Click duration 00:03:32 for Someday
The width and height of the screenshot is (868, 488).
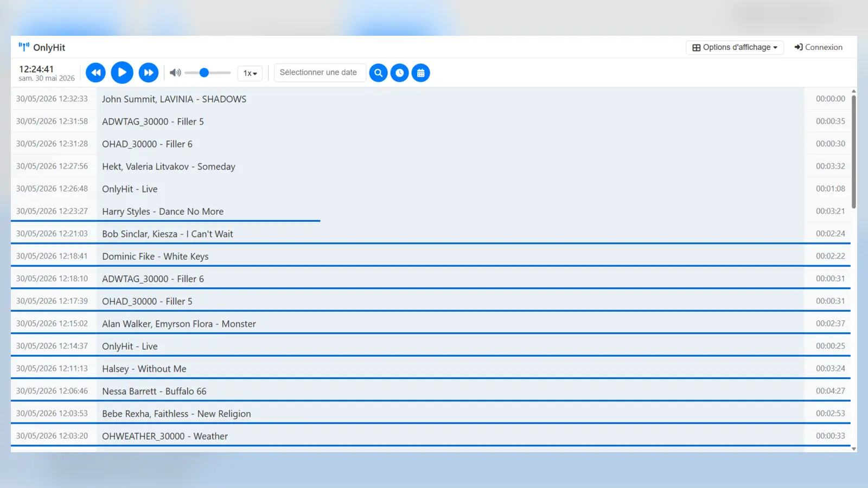pos(830,166)
